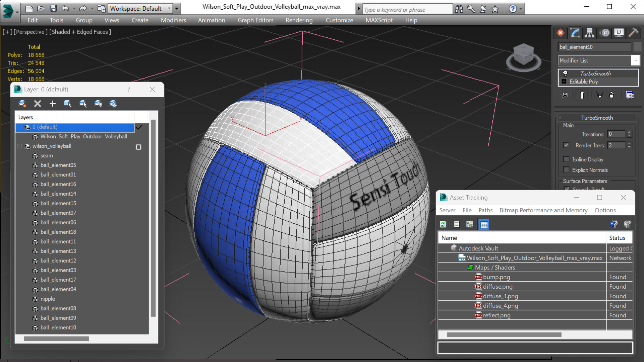Toggle current-layer check for 0 (default)

pos(139,127)
